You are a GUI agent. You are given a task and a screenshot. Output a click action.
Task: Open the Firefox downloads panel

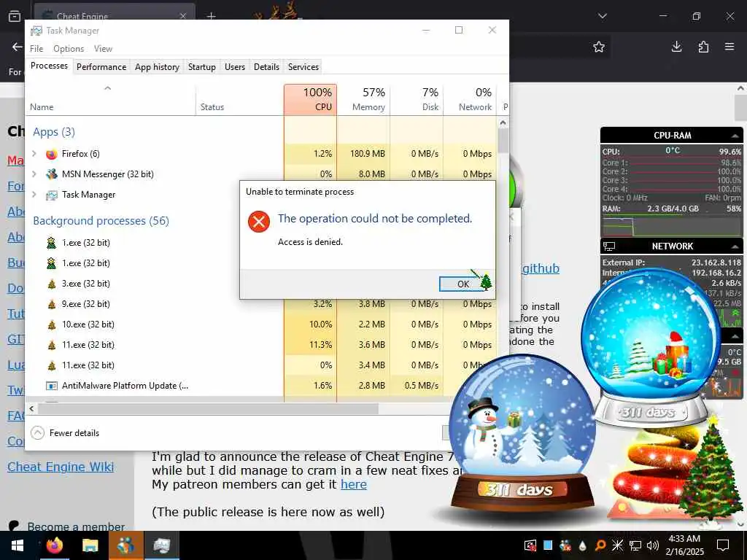point(676,47)
